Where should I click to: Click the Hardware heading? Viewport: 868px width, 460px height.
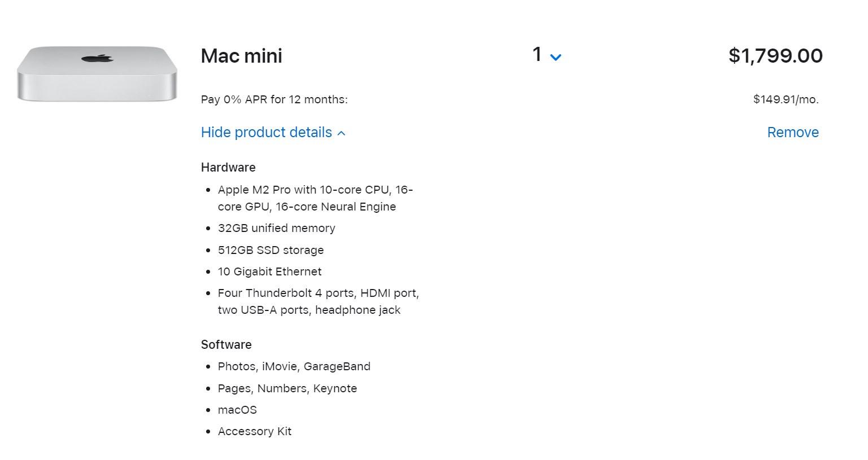coord(228,168)
